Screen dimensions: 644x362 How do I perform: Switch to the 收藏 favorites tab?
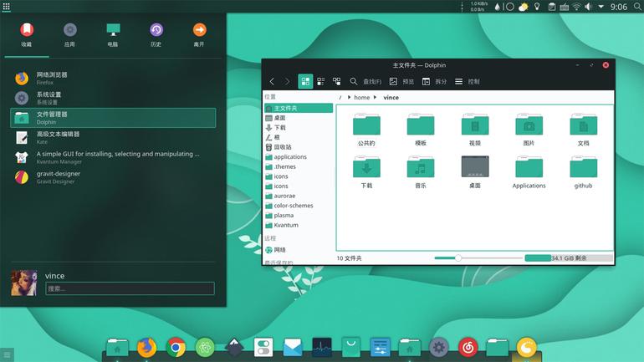coord(27,35)
